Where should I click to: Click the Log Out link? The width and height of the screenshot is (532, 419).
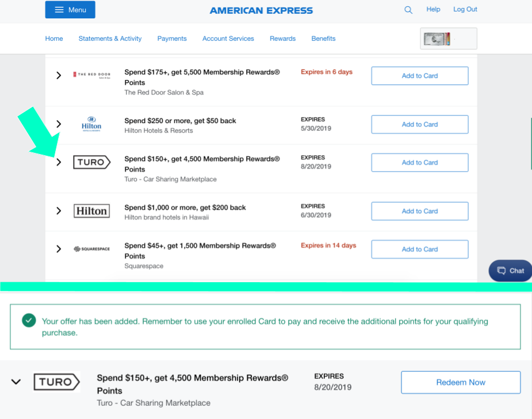coord(465,9)
